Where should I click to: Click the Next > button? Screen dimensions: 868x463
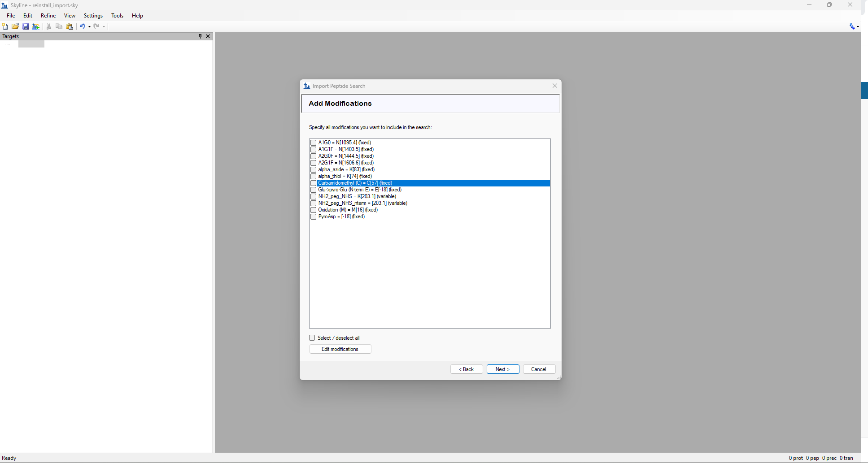tap(502, 369)
